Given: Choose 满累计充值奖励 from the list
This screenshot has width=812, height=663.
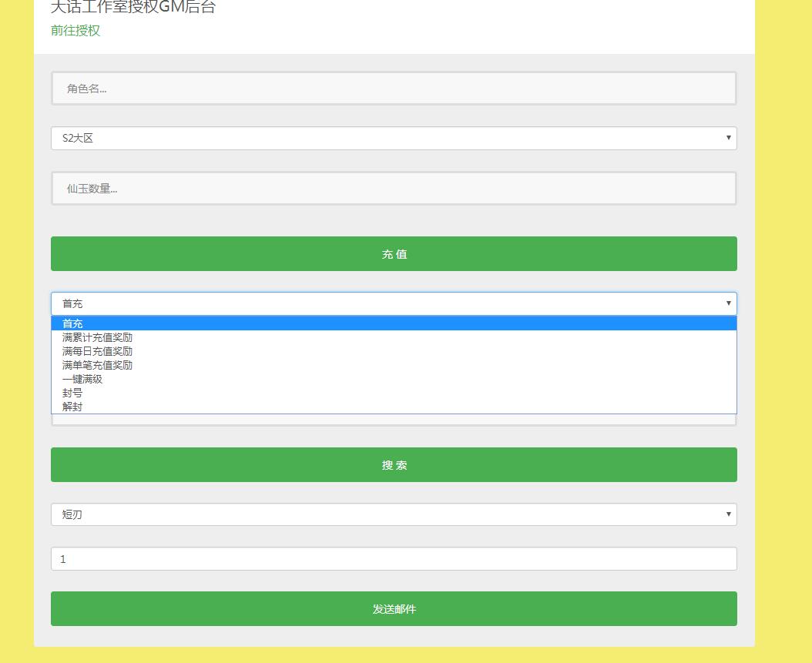Looking at the screenshot, I should [x=98, y=337].
